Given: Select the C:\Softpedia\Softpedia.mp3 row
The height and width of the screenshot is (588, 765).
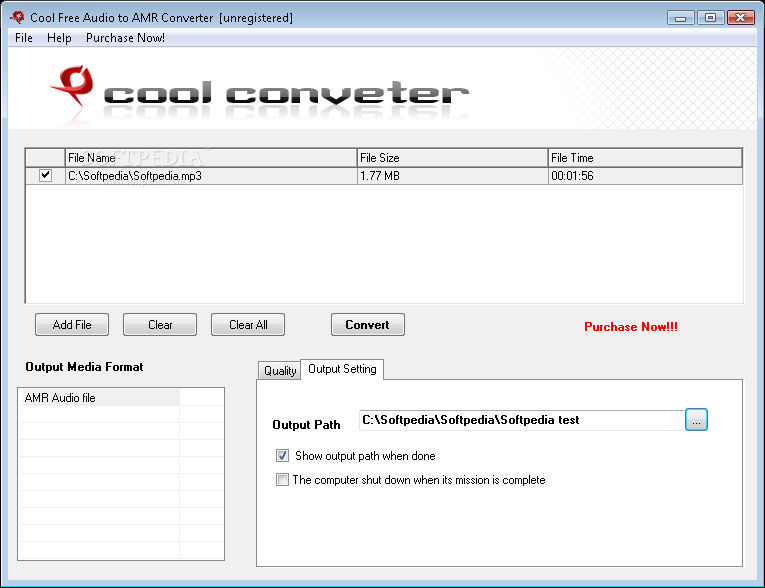Looking at the screenshot, I should [384, 176].
